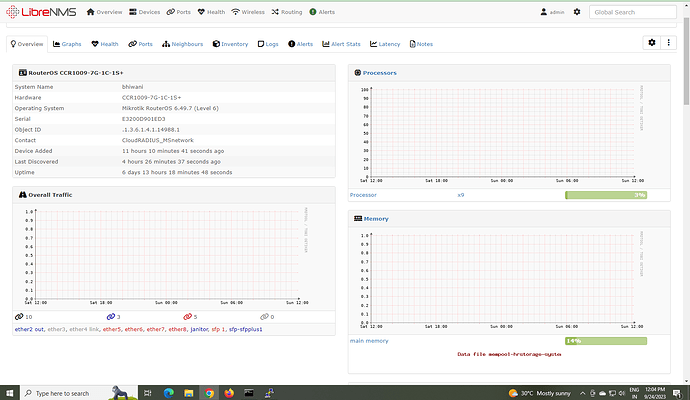
Task: Open the Processors panel heading link
Action: 379,73
